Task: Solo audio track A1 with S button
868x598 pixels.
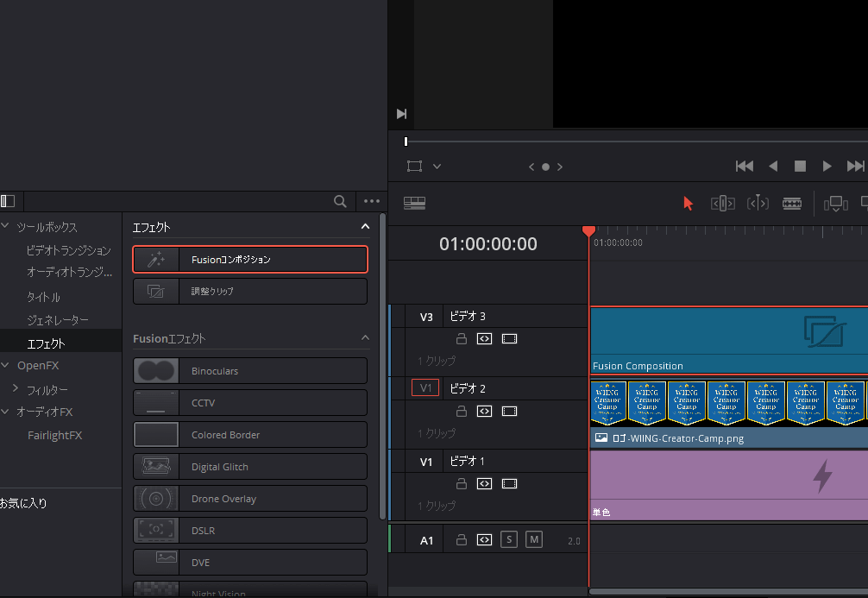Action: 509,540
